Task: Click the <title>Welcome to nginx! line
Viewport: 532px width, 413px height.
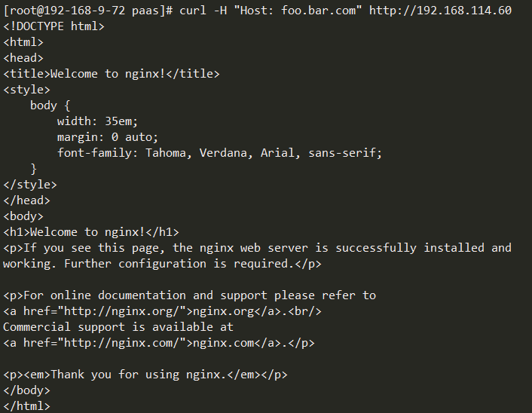Action: (112, 74)
